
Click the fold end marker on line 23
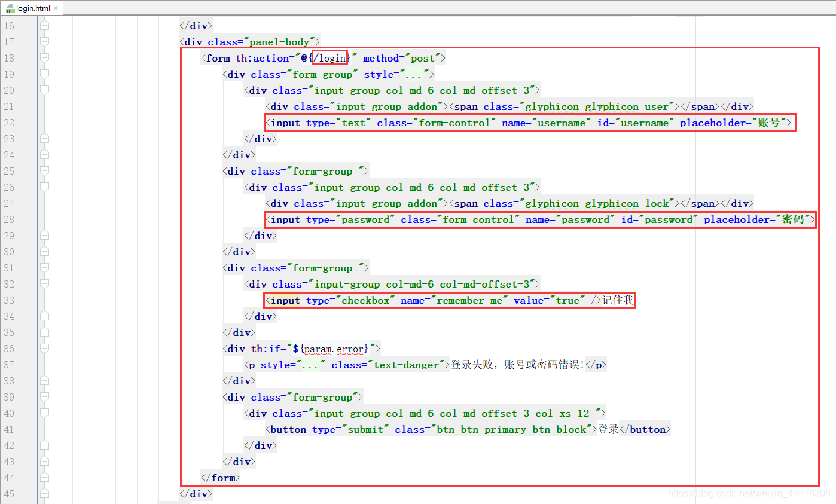tap(44, 139)
